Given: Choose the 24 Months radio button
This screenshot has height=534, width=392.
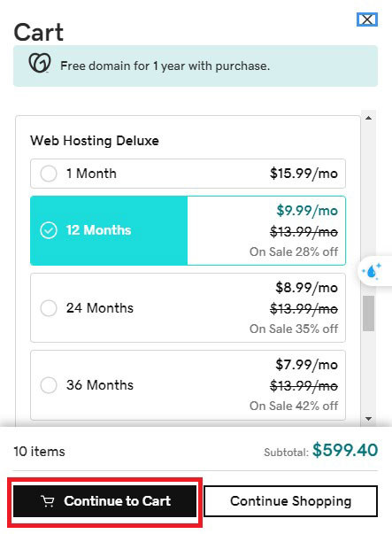Looking at the screenshot, I should 49,308.
